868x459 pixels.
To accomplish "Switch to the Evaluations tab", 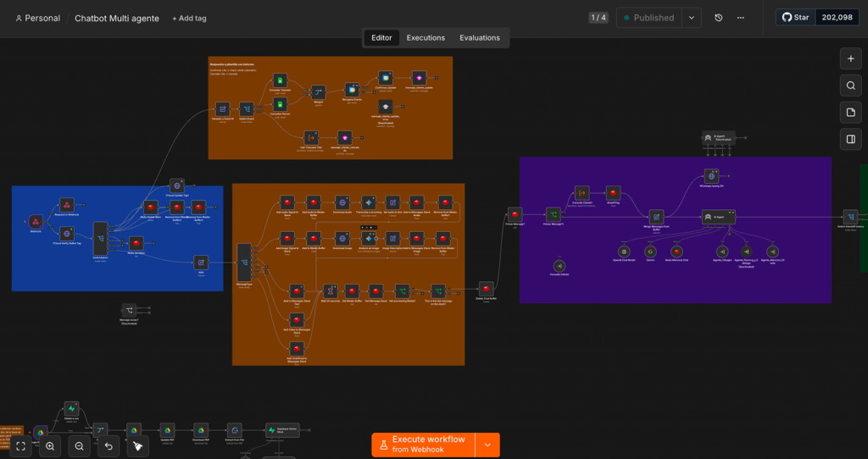I will click(x=480, y=37).
